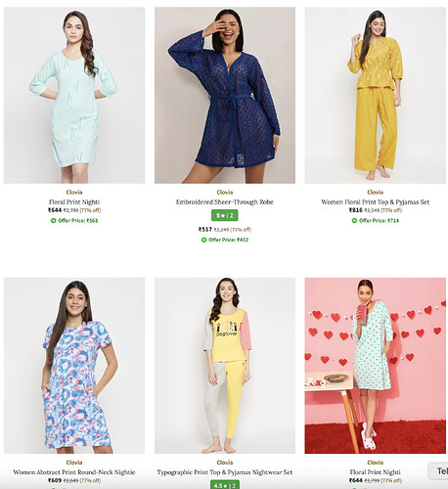Click the 5 star rating badge on robe
Viewport: 448px width, 489px height.
pyautogui.click(x=225, y=215)
